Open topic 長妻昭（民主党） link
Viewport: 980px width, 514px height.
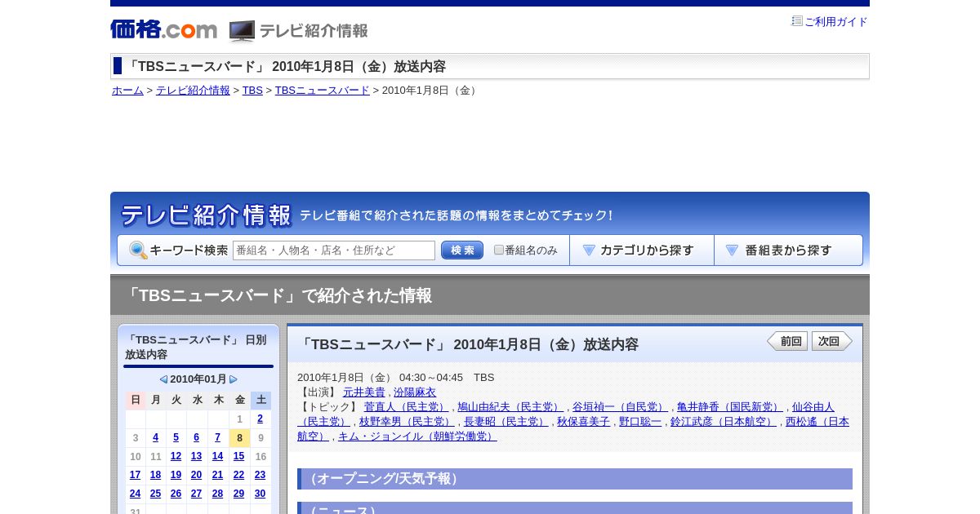pos(506,422)
